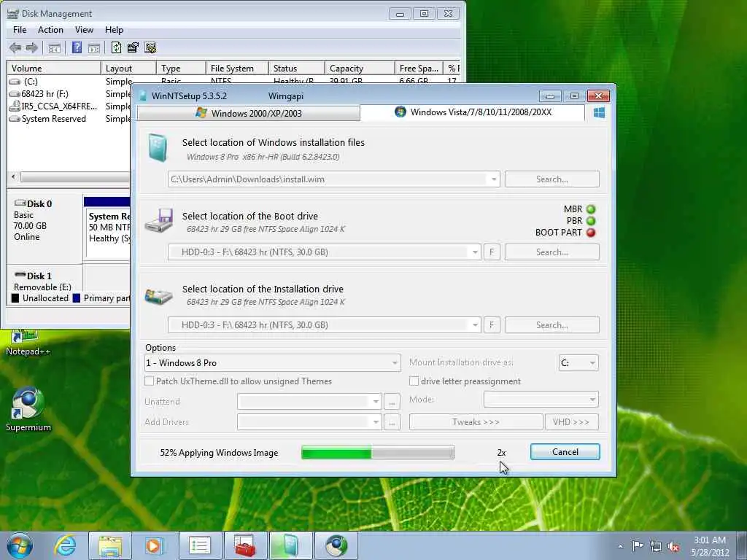Image resolution: width=747 pixels, height=560 pixels.
Task: Click the muted volume tray icon
Action: [673, 547]
